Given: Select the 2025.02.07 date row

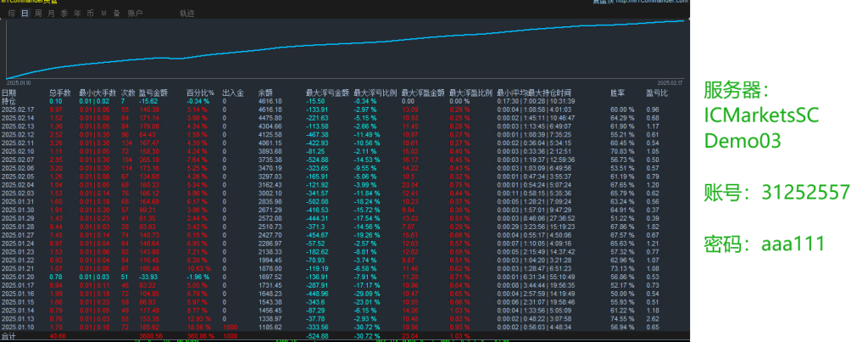Looking at the screenshot, I should click(345, 160).
